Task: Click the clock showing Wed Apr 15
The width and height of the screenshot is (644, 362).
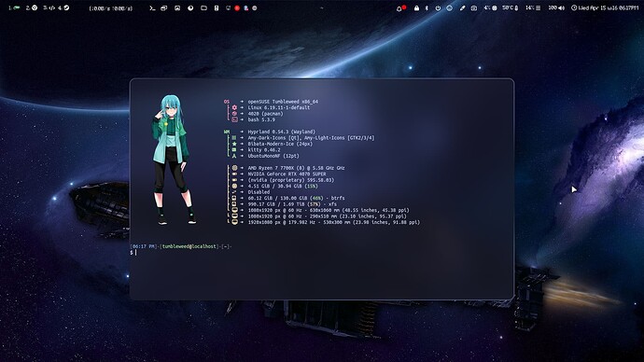Action: click(605, 7)
